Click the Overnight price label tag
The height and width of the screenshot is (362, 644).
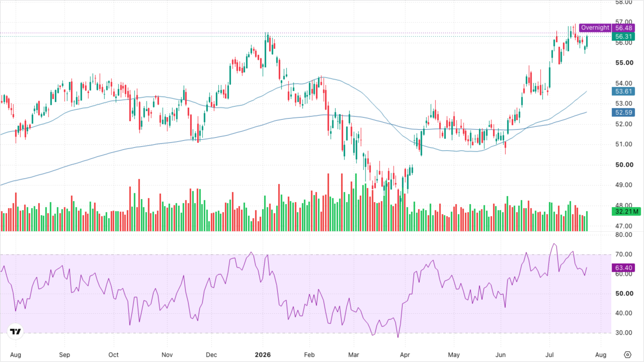595,28
